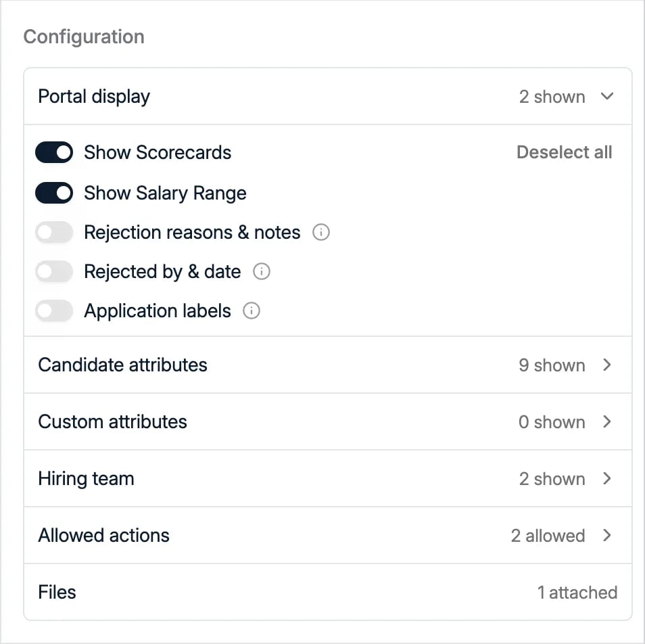
Task: Click the '0 shown' count text
Action: click(552, 422)
